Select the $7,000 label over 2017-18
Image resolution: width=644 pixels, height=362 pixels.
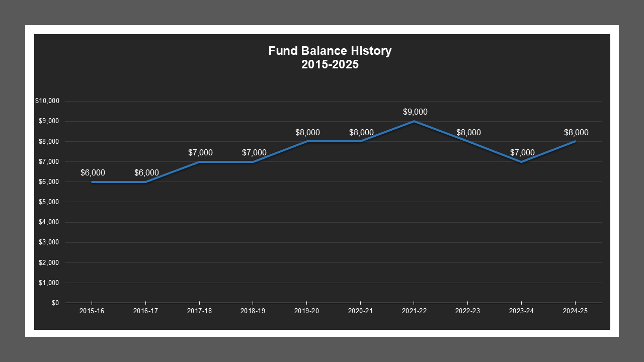tap(200, 152)
